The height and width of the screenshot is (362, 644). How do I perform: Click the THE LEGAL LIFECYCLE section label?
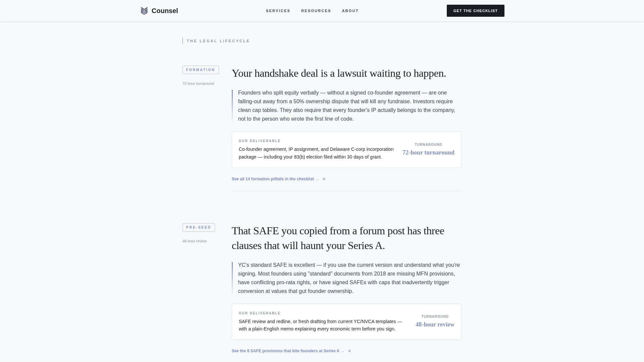218,41
